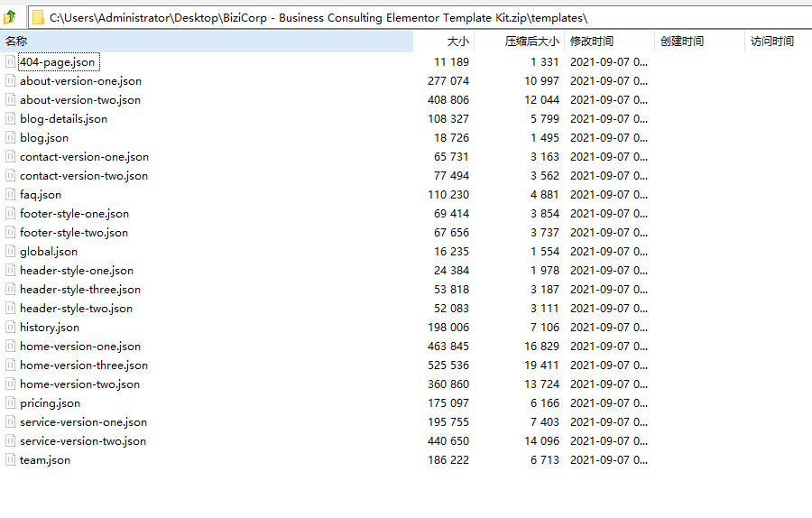Viewport: 812px width, 518px height.
Task: Click compressed size value 16 829
Action: point(541,347)
